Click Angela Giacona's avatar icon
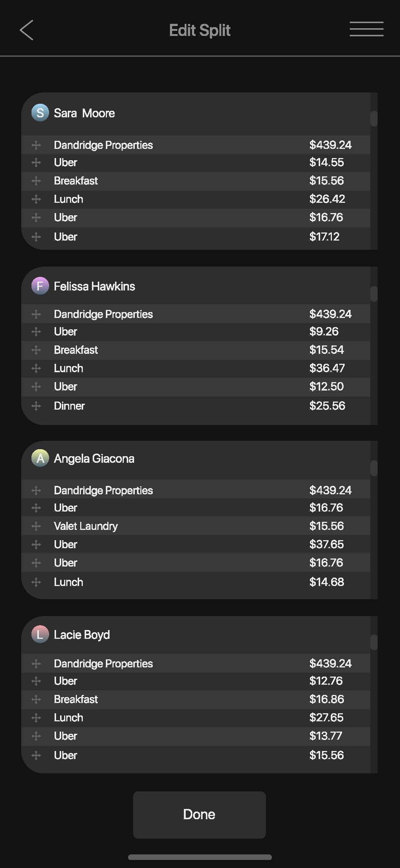400x868 pixels. click(40, 458)
